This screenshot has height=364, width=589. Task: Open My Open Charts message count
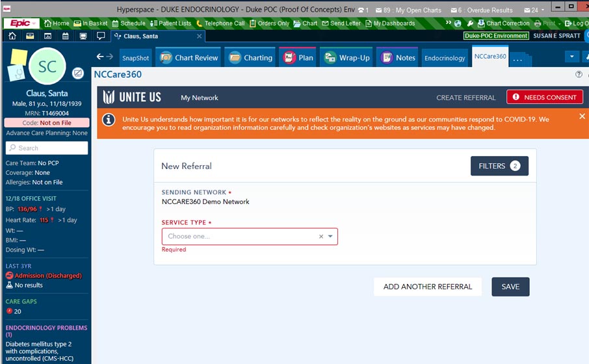[x=408, y=10]
